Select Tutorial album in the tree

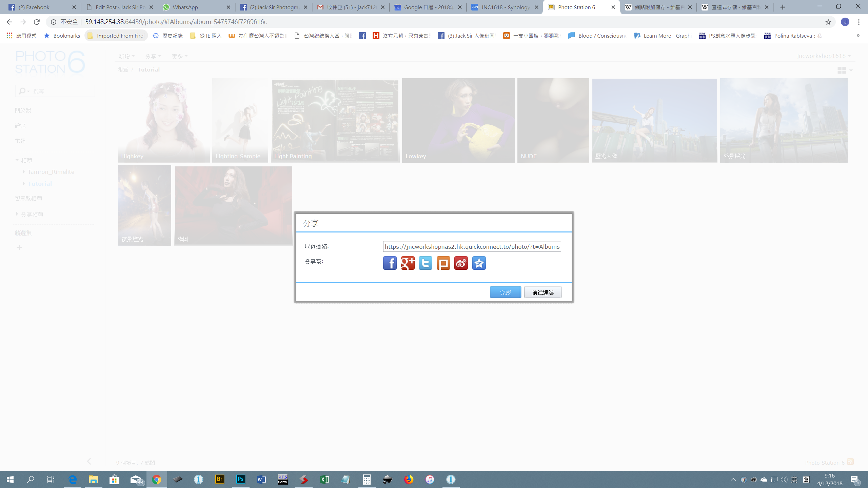[x=40, y=184]
